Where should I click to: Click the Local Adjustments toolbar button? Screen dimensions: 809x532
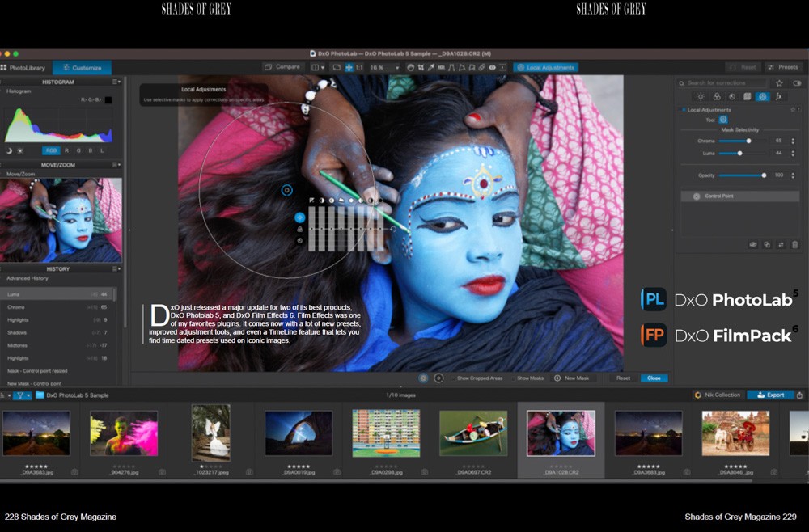(x=546, y=68)
